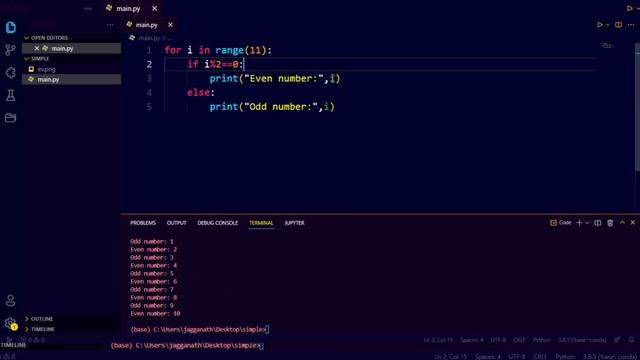Screen dimensions: 640x360
Task: Close the bottom panel
Action: (x=633, y=222)
